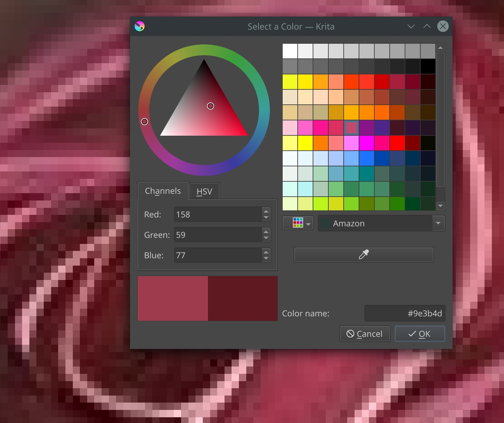Click the Color name hex field
Image resolution: width=504 pixels, height=423 pixels.
pos(405,313)
